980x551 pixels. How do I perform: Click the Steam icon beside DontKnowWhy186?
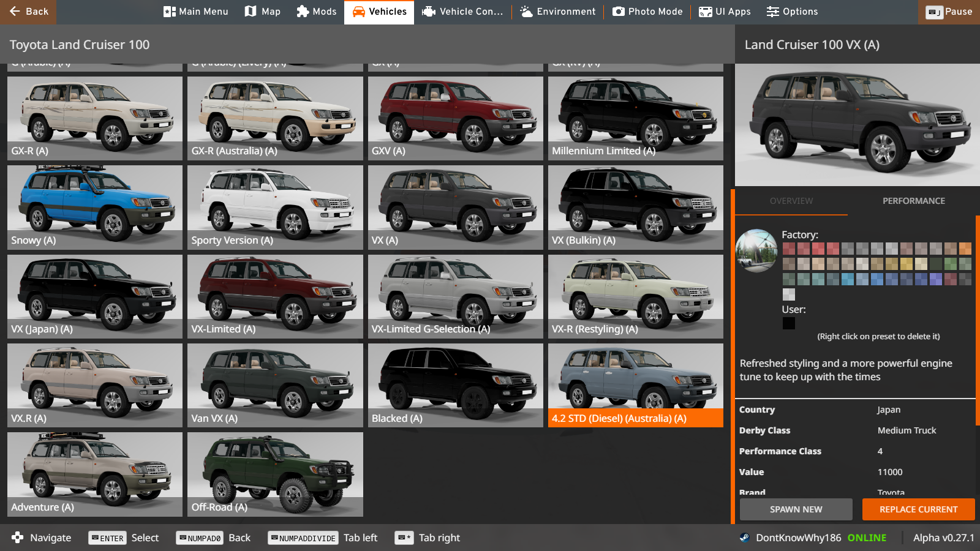[744, 538]
